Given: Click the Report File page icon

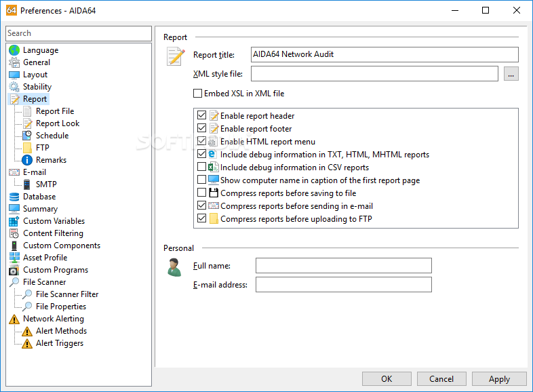Looking at the screenshot, I should [27, 111].
